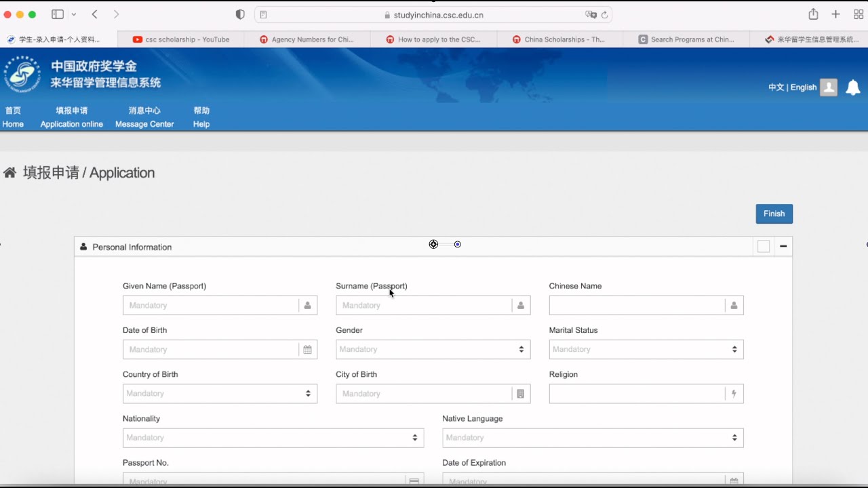
Task: Switch to csc scholarship - YouTube tab
Action: click(x=181, y=39)
